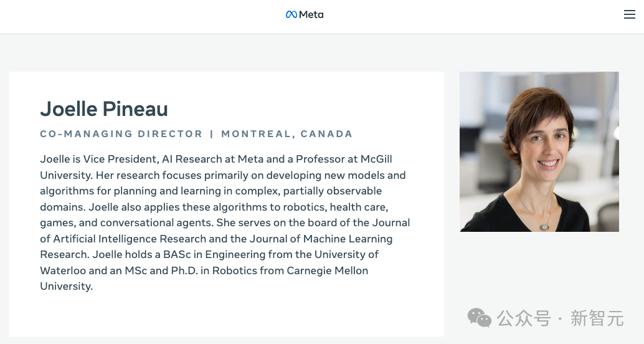This screenshot has height=344, width=644.
Task: Click the phrase partially observable domains
Action: click(332, 191)
